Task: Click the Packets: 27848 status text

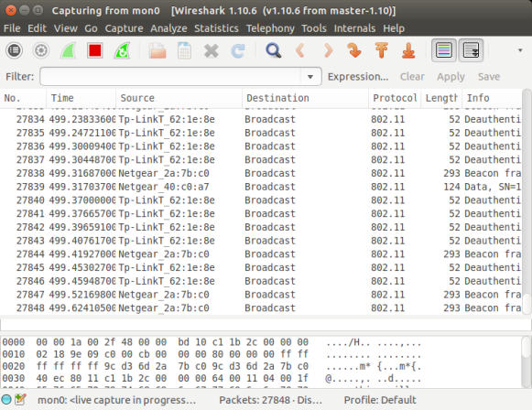Action: (x=270, y=400)
